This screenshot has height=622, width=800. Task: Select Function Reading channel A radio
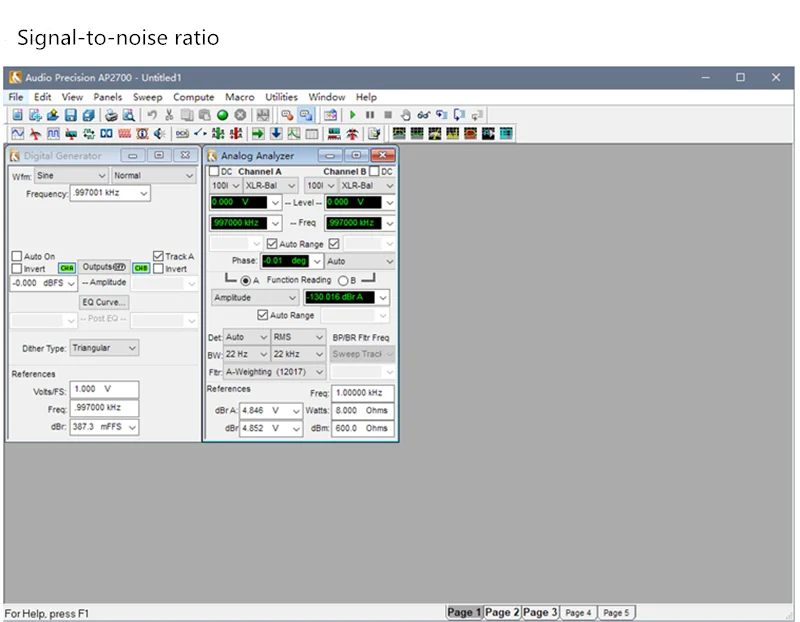(246, 281)
